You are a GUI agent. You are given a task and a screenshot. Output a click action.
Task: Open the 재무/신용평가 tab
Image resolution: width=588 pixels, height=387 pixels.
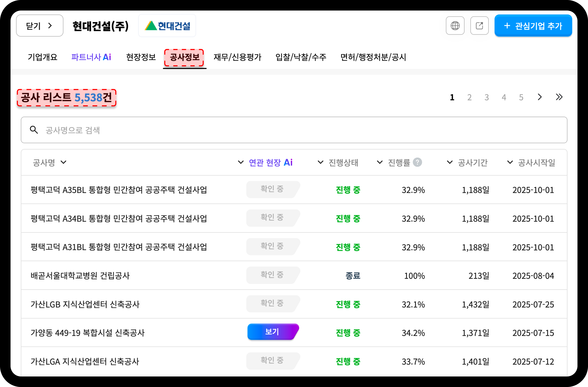237,57
